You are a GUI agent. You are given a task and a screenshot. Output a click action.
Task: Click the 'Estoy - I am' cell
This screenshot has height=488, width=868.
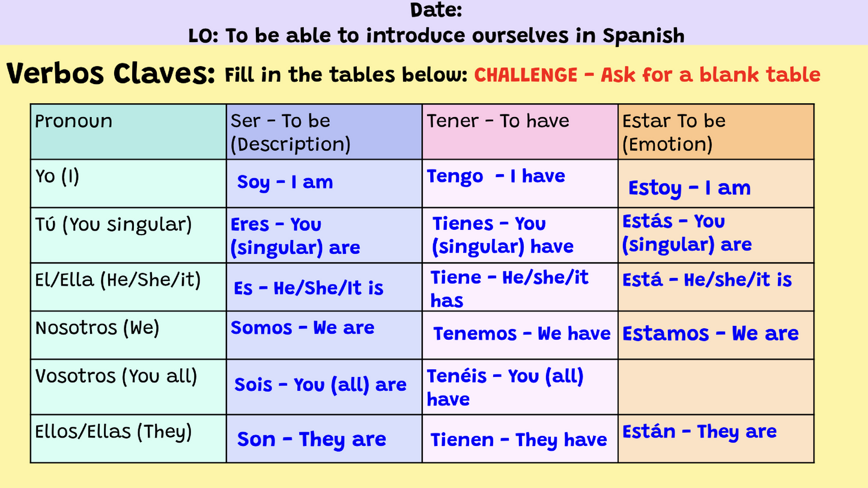pyautogui.click(x=716, y=184)
